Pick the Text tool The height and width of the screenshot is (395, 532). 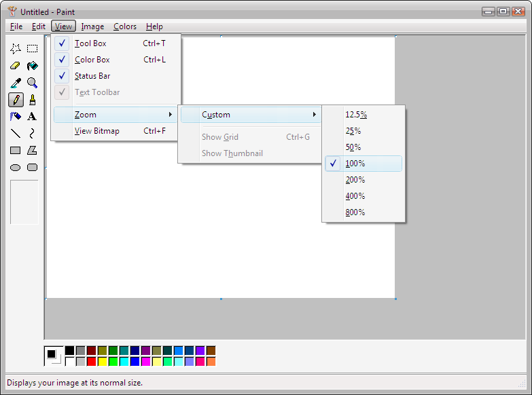tap(32, 116)
